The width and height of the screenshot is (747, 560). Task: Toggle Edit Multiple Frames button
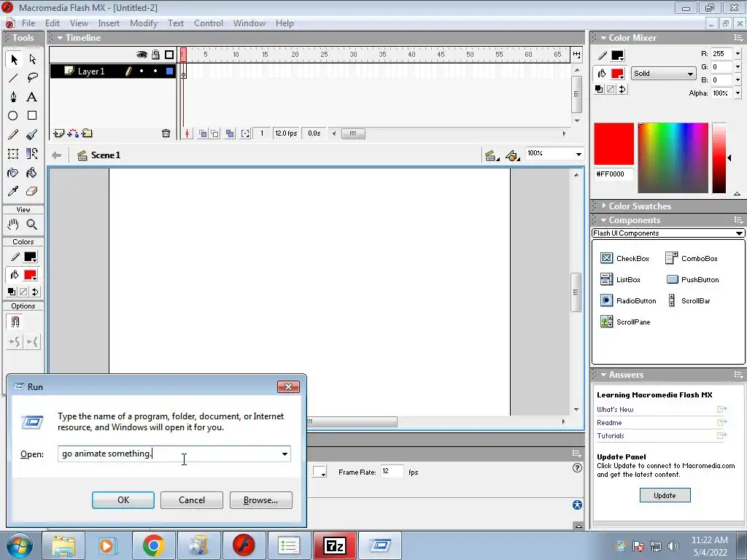230,134
